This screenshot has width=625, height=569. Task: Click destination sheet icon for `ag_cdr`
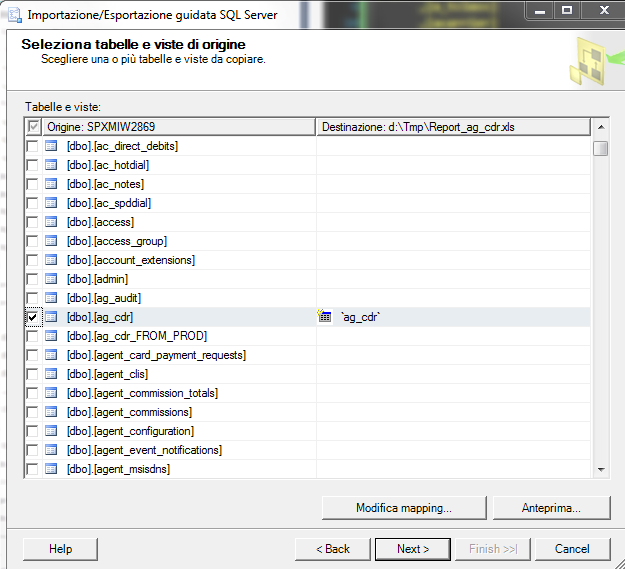pos(324,316)
